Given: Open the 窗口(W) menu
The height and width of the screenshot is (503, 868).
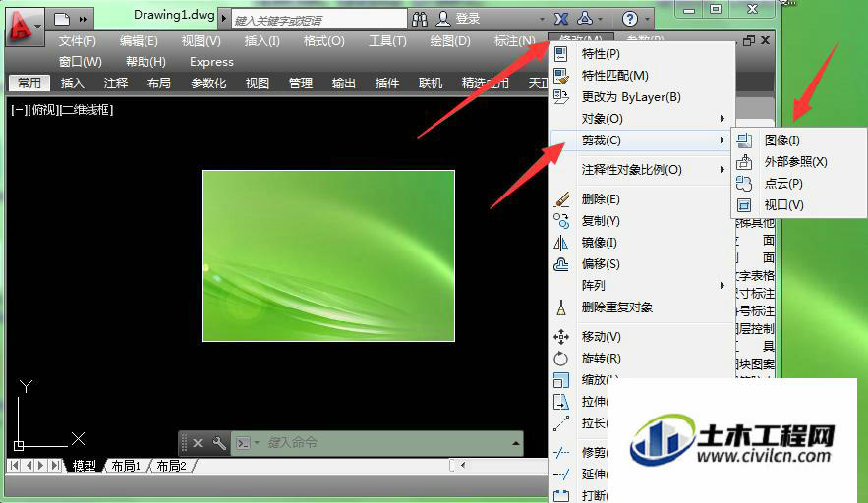Looking at the screenshot, I should coord(81,62).
